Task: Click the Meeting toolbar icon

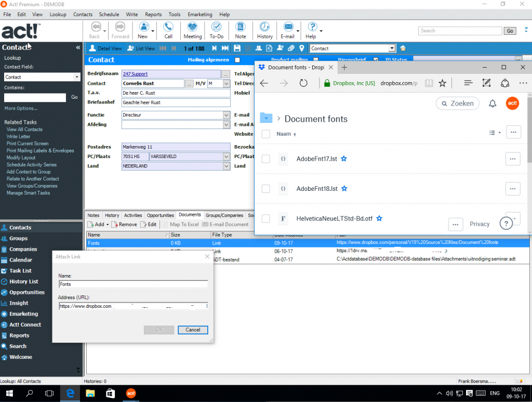Action: point(192,27)
